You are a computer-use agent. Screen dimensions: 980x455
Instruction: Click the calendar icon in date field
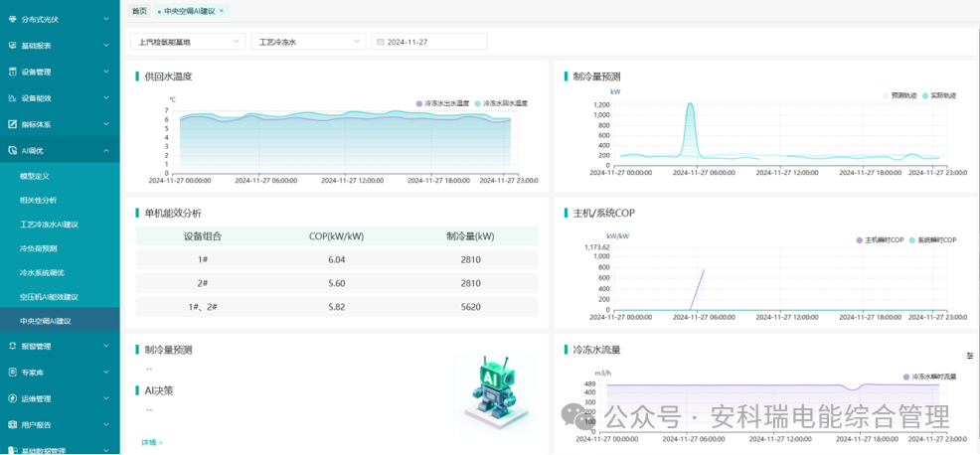[x=381, y=42]
